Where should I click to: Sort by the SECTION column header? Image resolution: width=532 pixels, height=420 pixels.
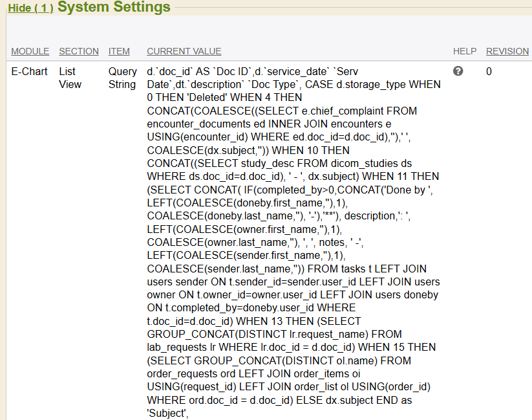point(79,51)
